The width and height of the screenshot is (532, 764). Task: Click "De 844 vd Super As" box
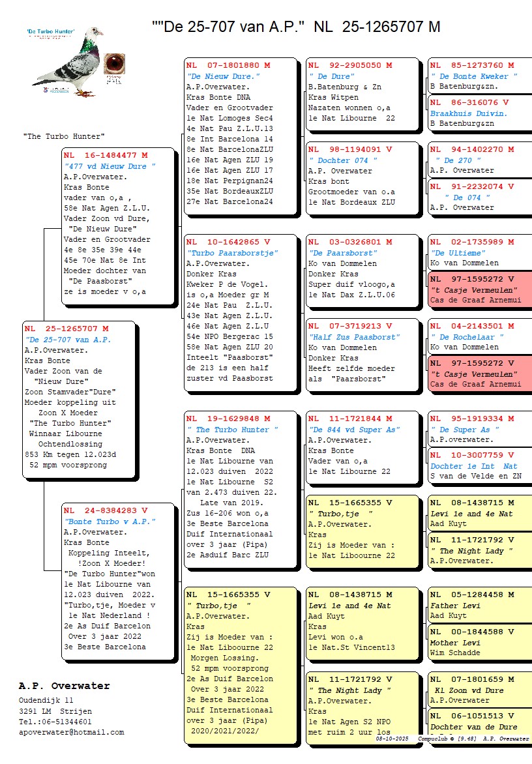(x=362, y=445)
